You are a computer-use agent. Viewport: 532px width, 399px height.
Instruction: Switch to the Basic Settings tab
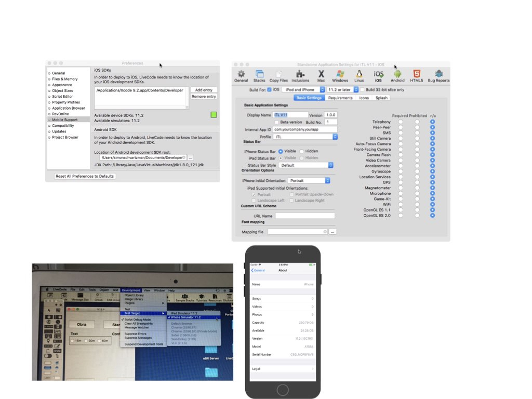pos(309,98)
